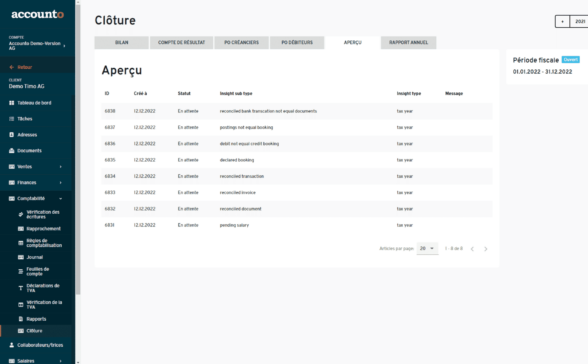Screen dimensions: 588x364
Task: Click the Insight sub type column header
Action: pyautogui.click(x=236, y=93)
